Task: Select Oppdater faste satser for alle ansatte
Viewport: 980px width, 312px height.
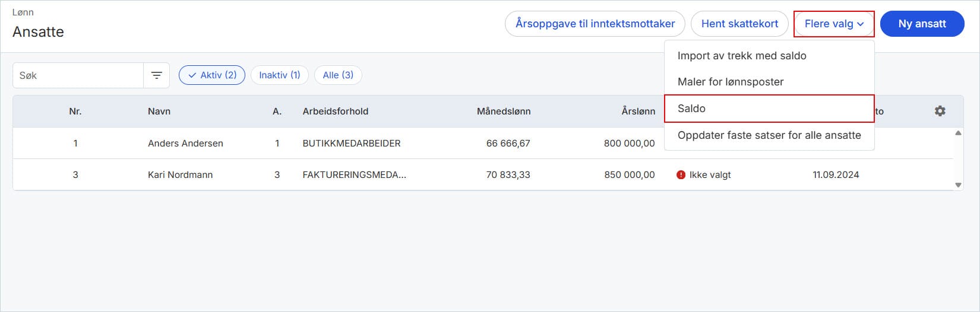Action: [x=769, y=135]
